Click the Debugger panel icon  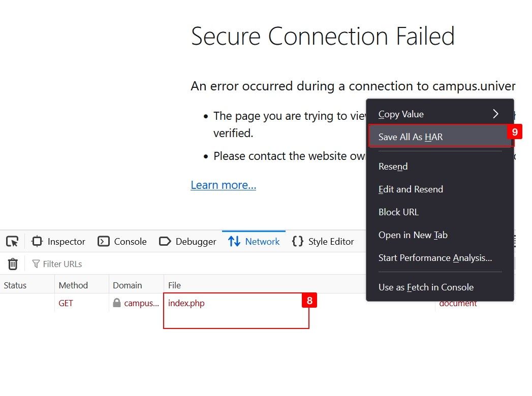tap(165, 241)
